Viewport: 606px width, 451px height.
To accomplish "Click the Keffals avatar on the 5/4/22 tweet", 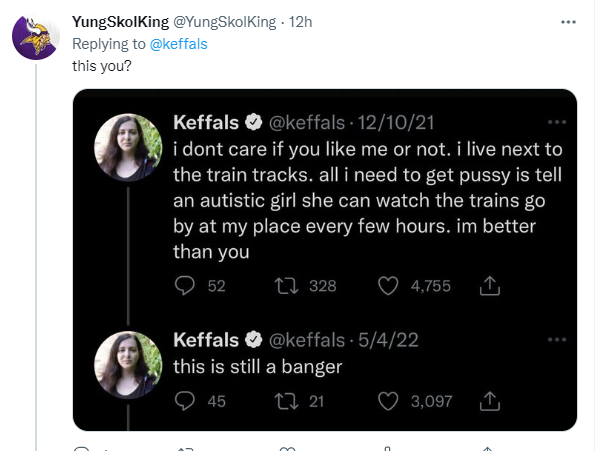I will [x=128, y=365].
